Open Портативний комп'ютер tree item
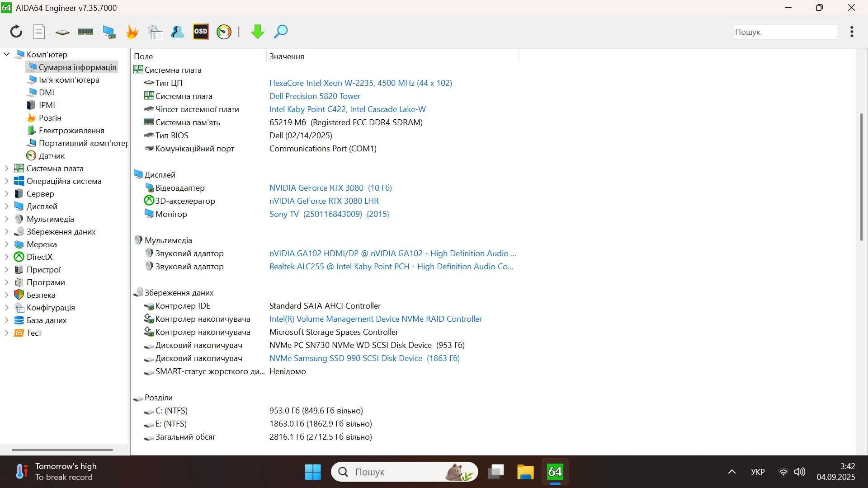 point(77,143)
